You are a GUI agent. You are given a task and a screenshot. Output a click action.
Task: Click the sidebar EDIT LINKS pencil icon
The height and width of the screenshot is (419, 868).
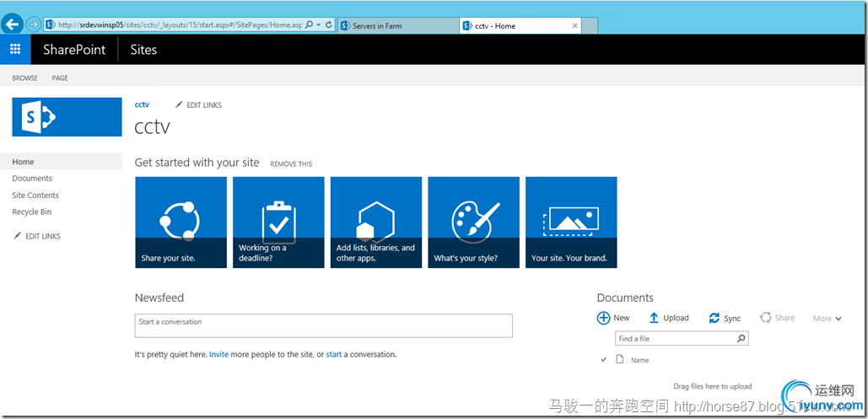17,236
